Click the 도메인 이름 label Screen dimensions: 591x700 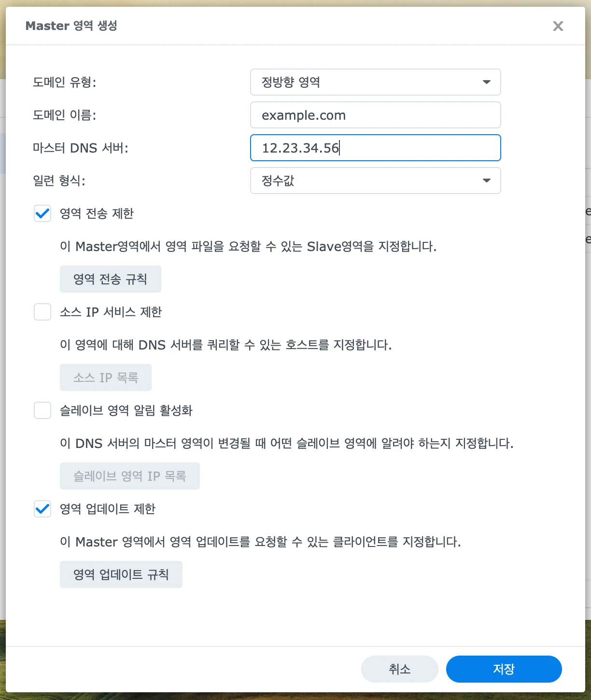(65, 115)
